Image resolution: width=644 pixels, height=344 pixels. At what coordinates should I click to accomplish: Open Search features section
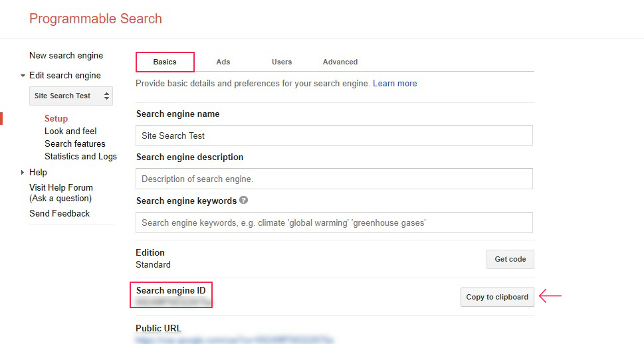[x=75, y=143]
